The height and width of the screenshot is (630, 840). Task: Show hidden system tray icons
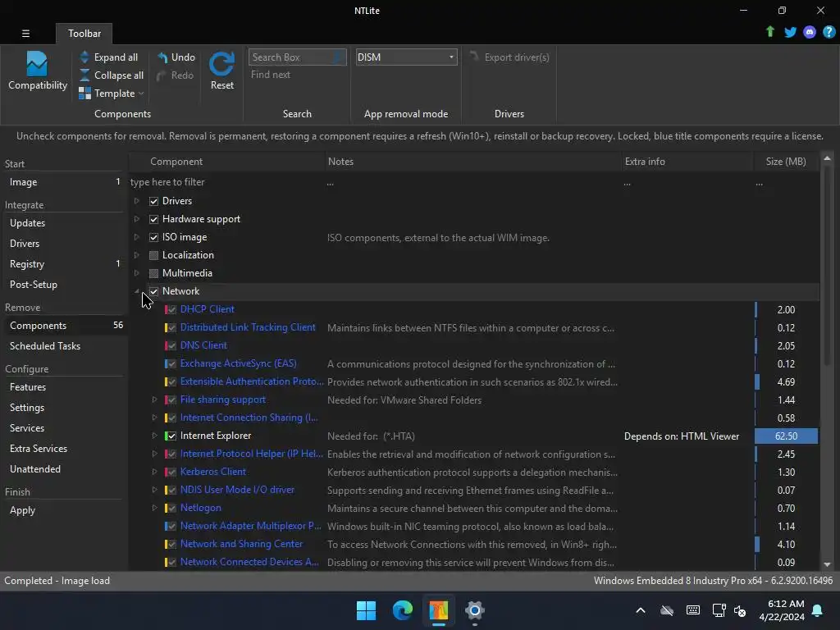tap(640, 610)
